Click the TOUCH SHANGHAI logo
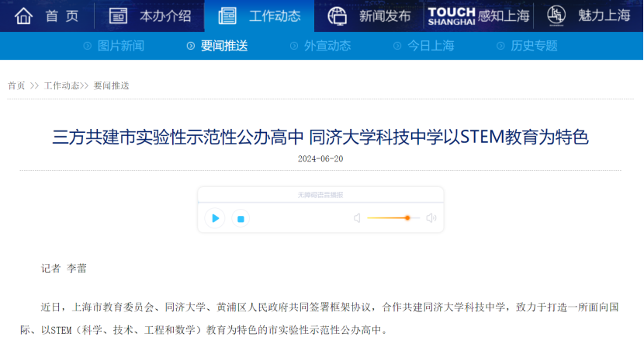This screenshot has height=344, width=644. pyautogui.click(x=452, y=16)
